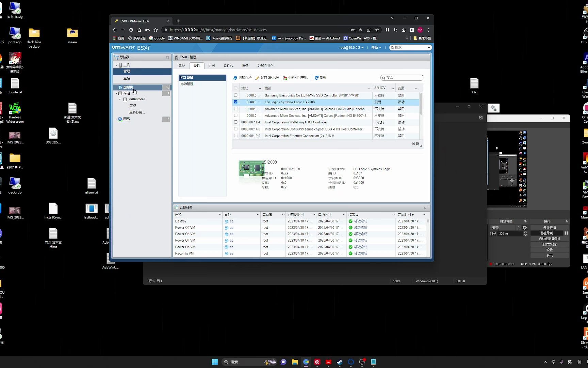This screenshot has height=368, width=588.
Task: Click the 搜索 field above the PCI table
Action: (402, 78)
